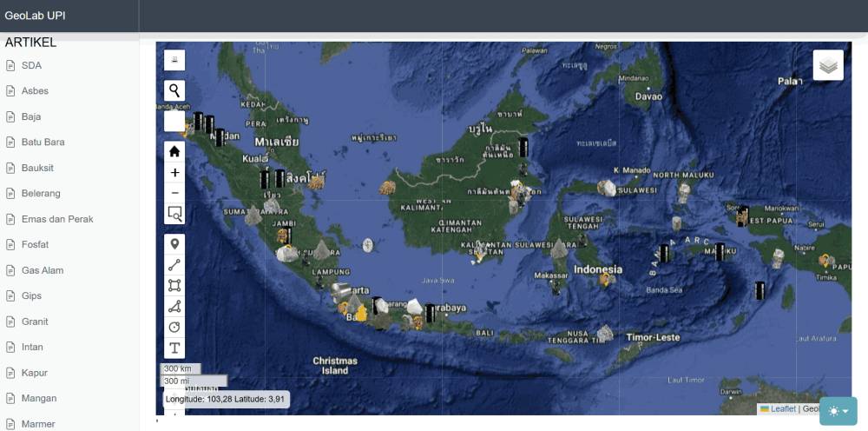Pick the draw polygon tool
The width and height of the screenshot is (868, 431).
174,307
